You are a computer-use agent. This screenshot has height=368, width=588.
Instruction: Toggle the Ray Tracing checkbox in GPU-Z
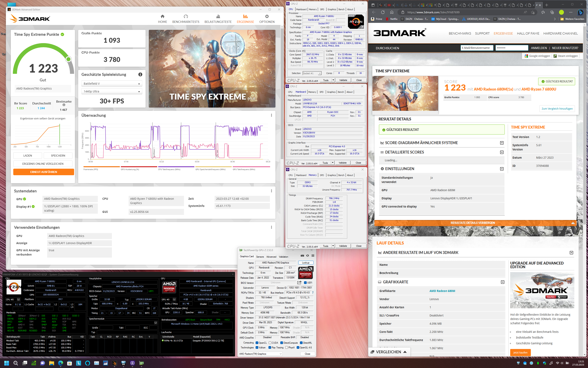[x=270, y=348]
